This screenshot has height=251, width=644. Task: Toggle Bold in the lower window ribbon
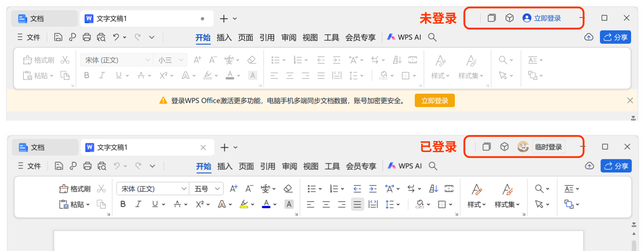coord(123,204)
